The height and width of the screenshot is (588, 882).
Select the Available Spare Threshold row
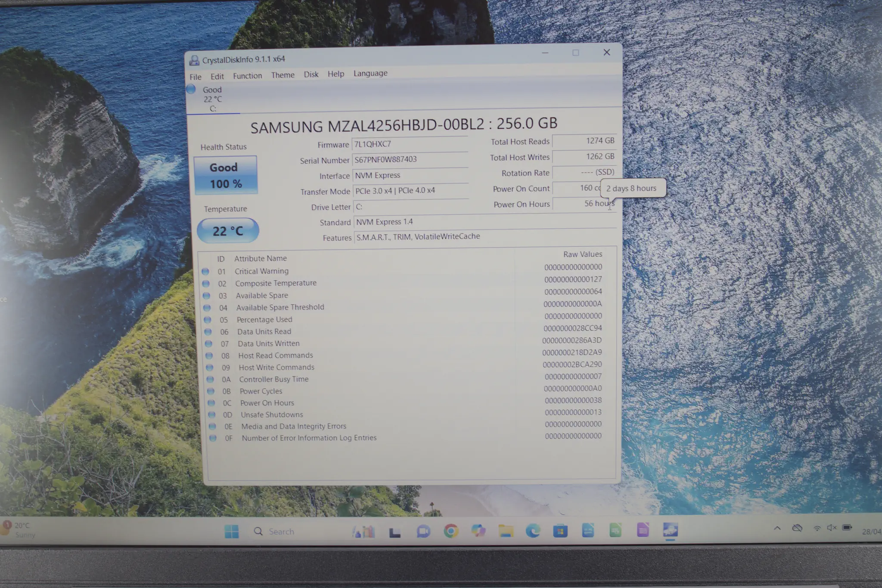(x=402, y=306)
